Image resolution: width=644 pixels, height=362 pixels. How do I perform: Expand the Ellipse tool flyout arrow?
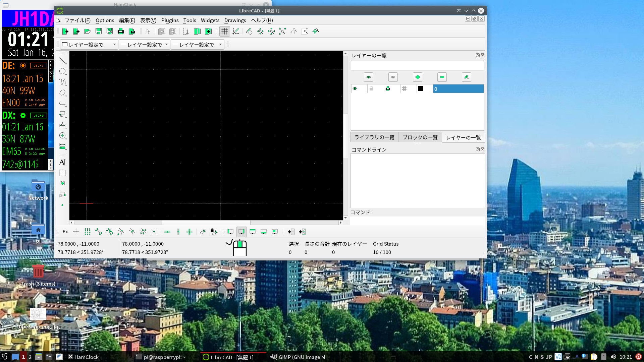tap(66, 97)
